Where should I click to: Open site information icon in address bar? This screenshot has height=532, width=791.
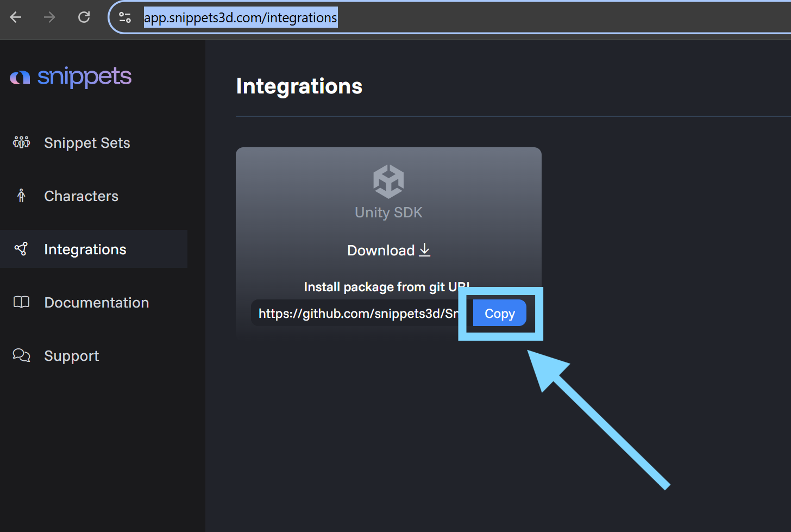point(125,17)
